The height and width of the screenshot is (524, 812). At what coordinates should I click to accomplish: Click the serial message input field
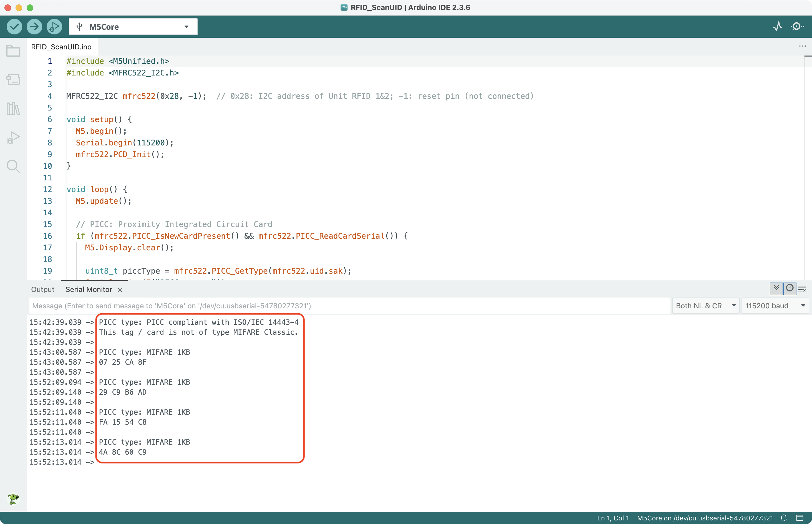(350, 306)
